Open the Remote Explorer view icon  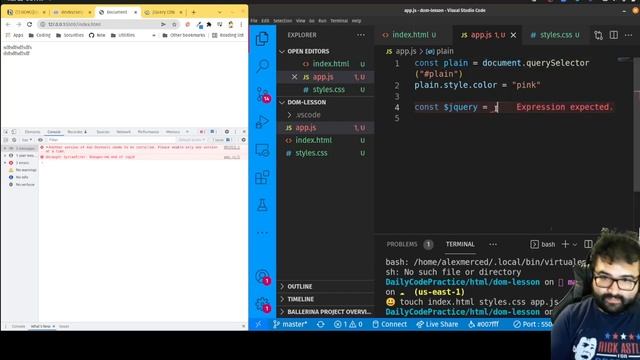[262, 150]
